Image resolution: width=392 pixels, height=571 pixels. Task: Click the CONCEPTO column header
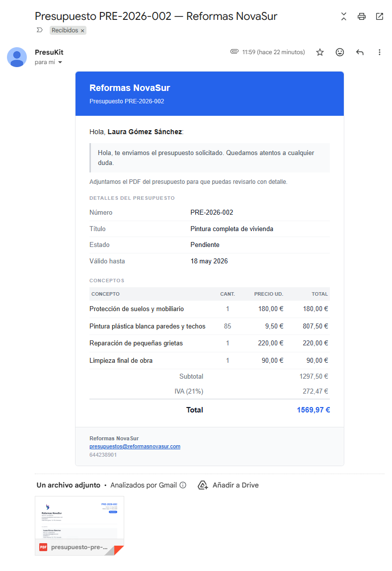(105, 294)
